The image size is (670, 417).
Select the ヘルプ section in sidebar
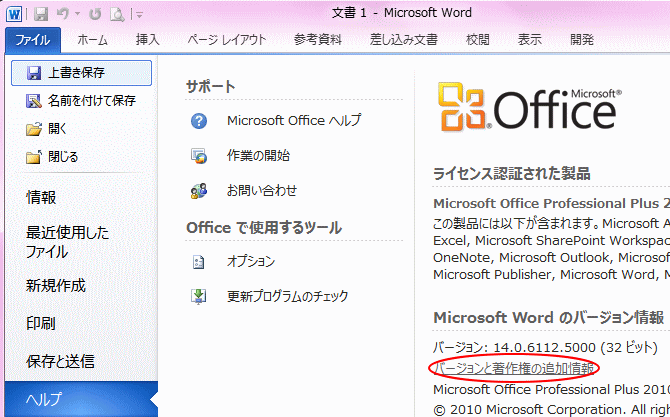81,399
